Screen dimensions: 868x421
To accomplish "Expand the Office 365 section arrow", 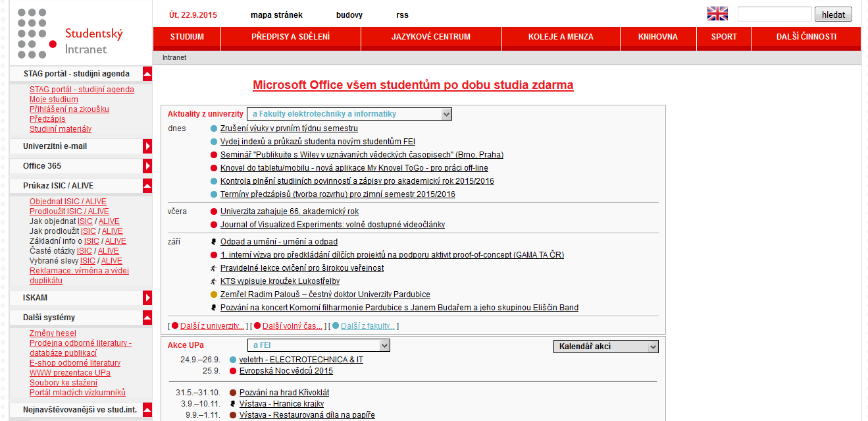I will click(147, 166).
